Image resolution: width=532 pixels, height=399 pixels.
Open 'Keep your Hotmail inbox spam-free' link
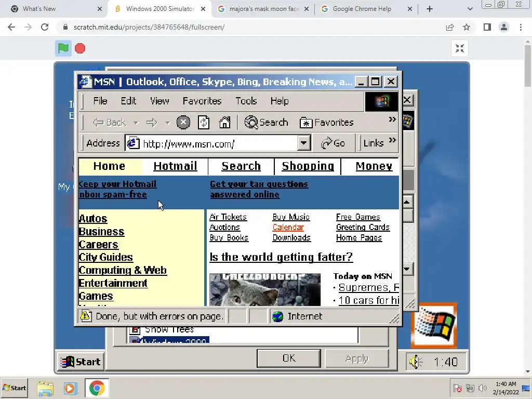pyautogui.click(x=117, y=189)
